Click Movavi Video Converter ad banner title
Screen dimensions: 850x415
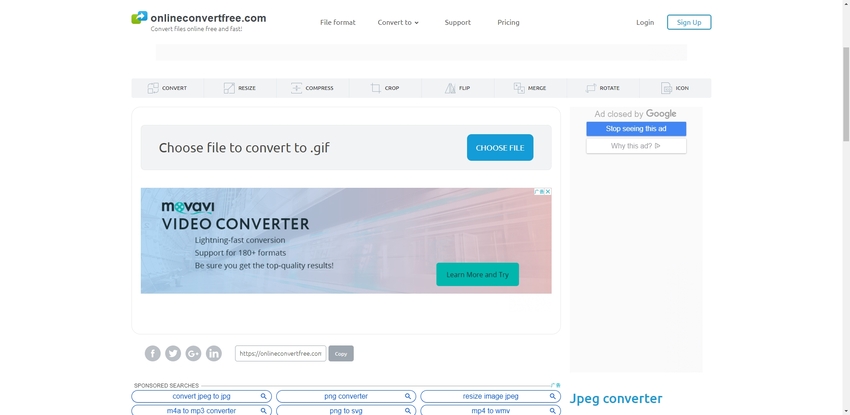pyautogui.click(x=235, y=224)
